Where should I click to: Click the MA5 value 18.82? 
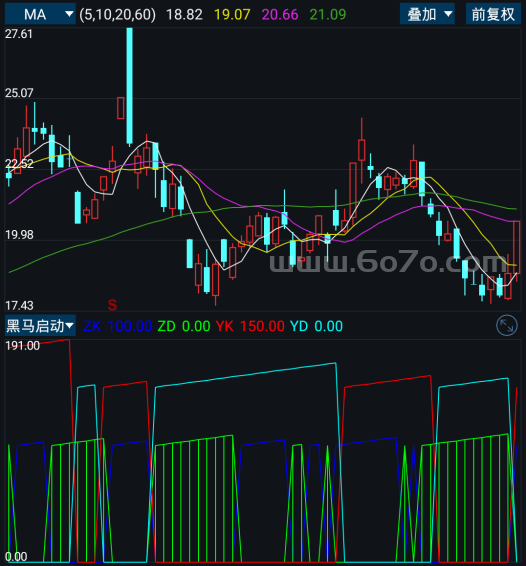184,15
